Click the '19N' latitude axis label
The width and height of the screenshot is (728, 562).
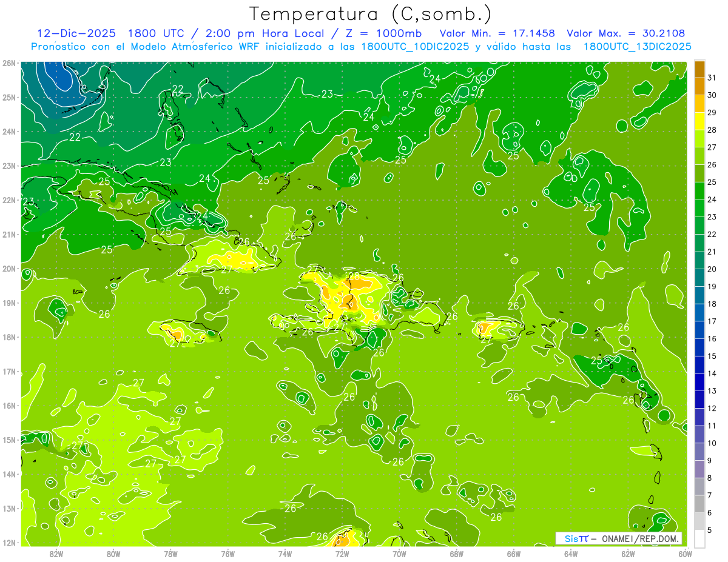[9, 303]
